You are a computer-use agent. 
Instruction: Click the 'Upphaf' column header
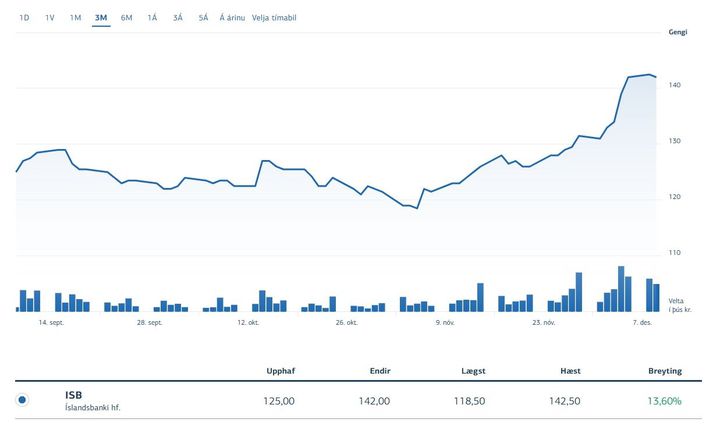pyautogui.click(x=280, y=371)
